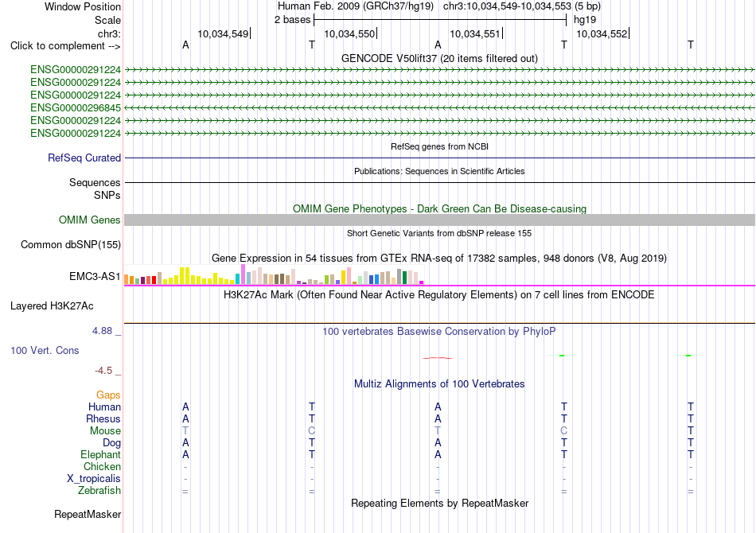Open the 'RefSeq genes from NCBI' track title
The height and width of the screenshot is (533, 756).
point(439,146)
